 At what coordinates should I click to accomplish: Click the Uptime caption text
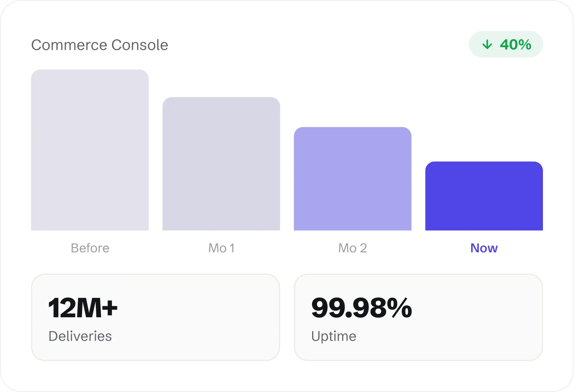[x=334, y=336]
